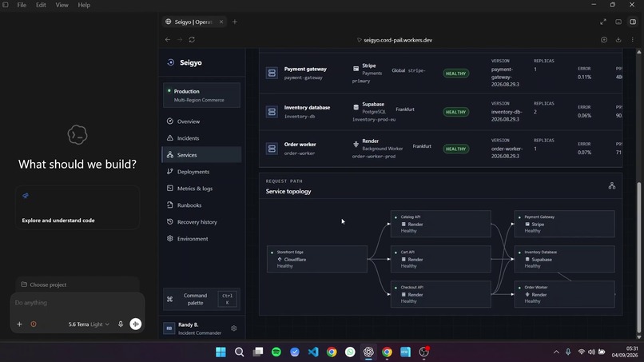Toggle the sidebar panel icon beside File
Viewport: 644px width, 362px height.
tap(6, 5)
